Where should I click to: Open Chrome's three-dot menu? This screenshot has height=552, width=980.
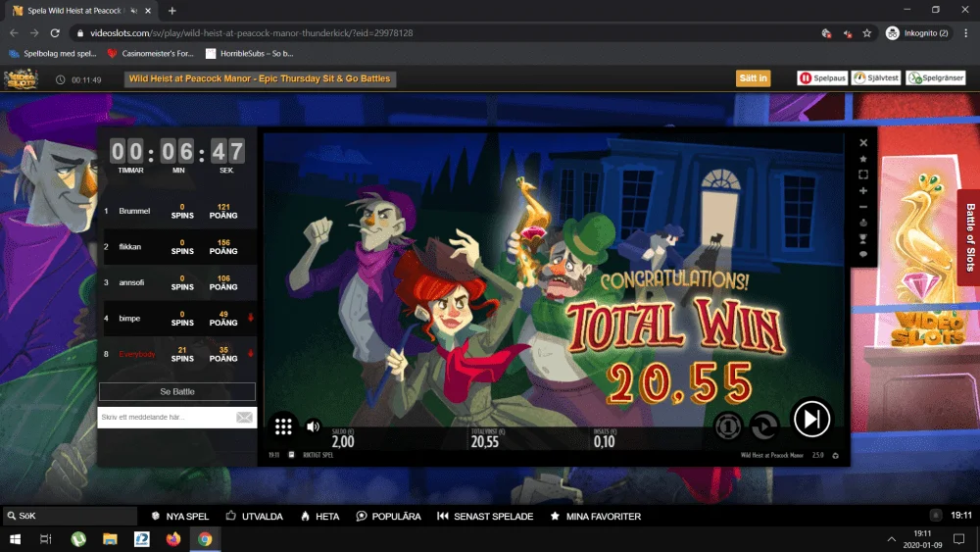[x=965, y=33]
